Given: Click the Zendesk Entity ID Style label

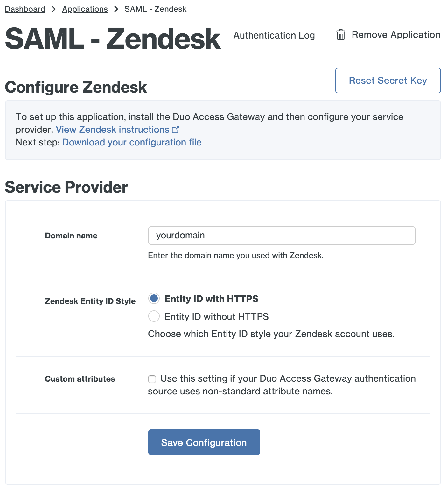Looking at the screenshot, I should click(90, 301).
